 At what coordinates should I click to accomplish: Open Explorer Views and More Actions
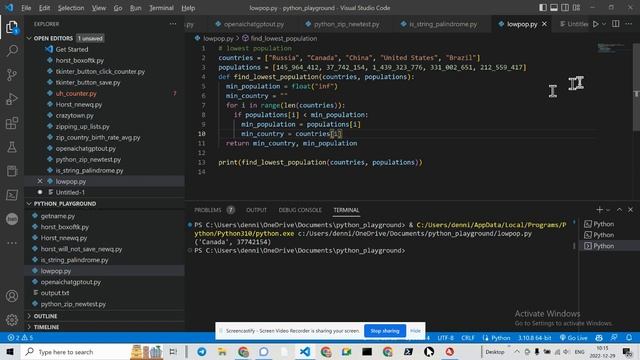173,24
